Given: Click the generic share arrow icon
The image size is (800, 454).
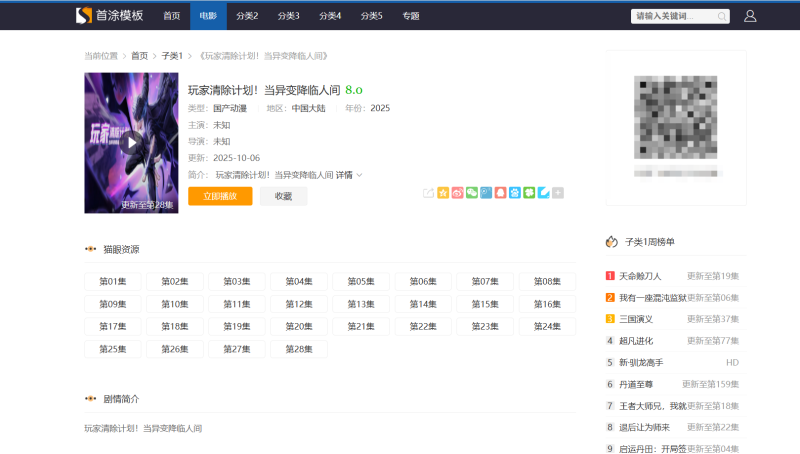Looking at the screenshot, I should 428,193.
